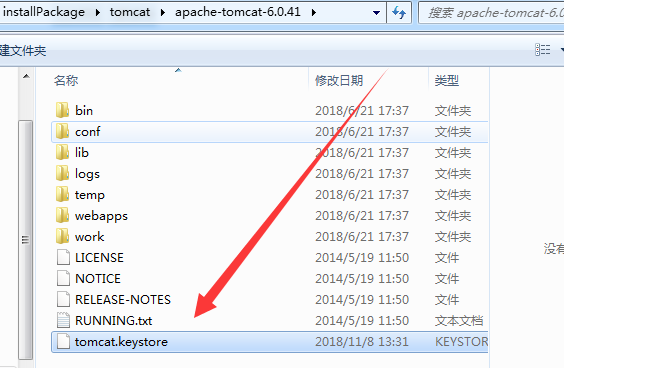
Task: Click the 文件夹 type of webapps row
Action: coord(453,216)
